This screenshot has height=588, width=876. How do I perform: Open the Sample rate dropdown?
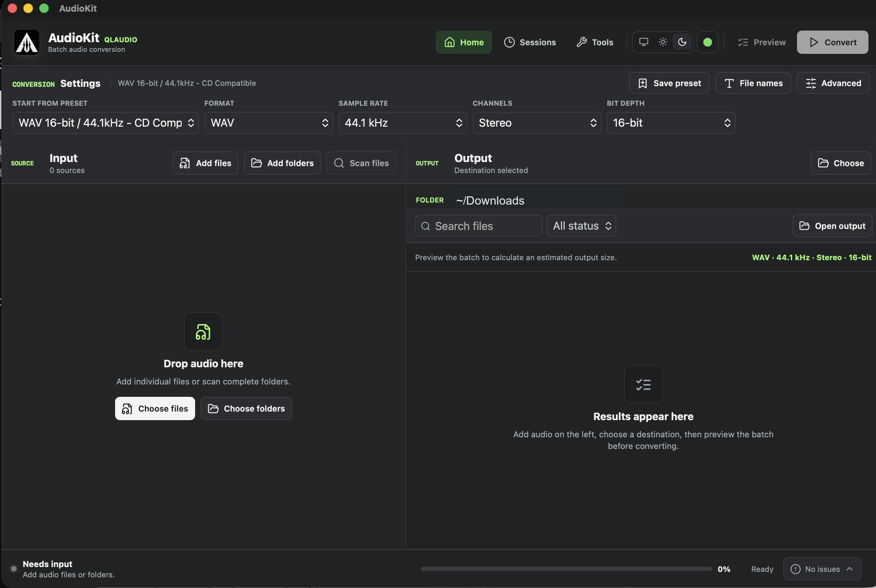coord(403,123)
